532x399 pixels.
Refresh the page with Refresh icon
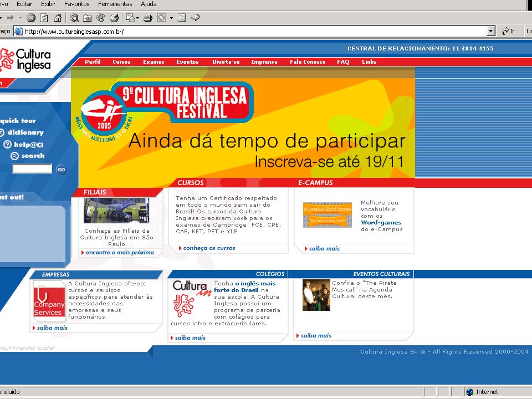click(44, 18)
